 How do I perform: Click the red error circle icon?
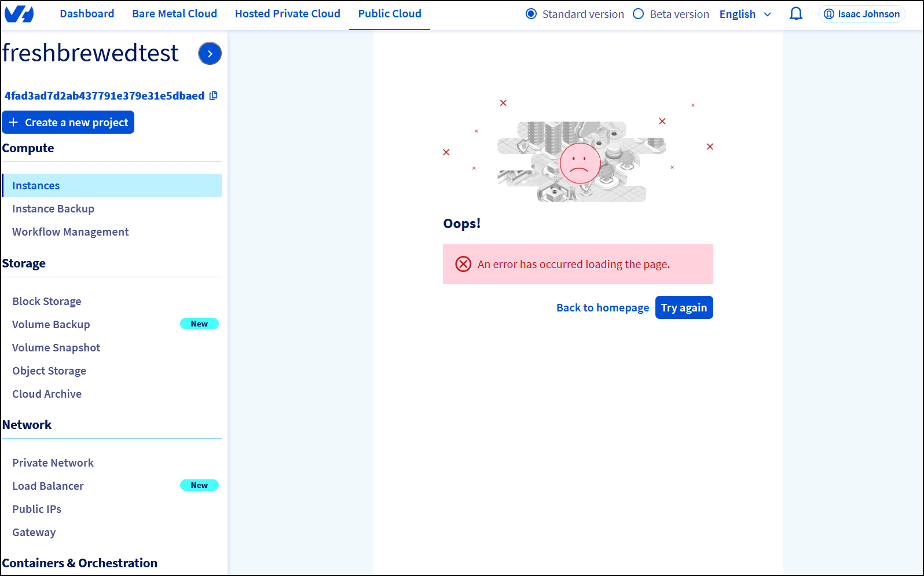point(463,264)
